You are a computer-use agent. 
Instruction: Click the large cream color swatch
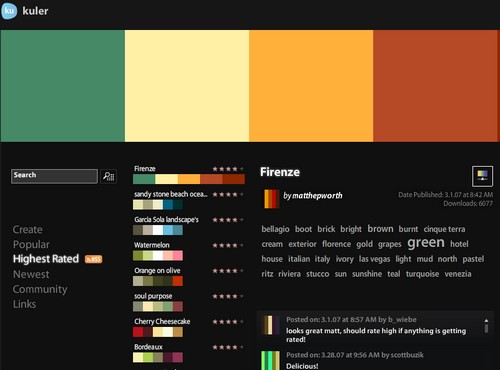187,86
